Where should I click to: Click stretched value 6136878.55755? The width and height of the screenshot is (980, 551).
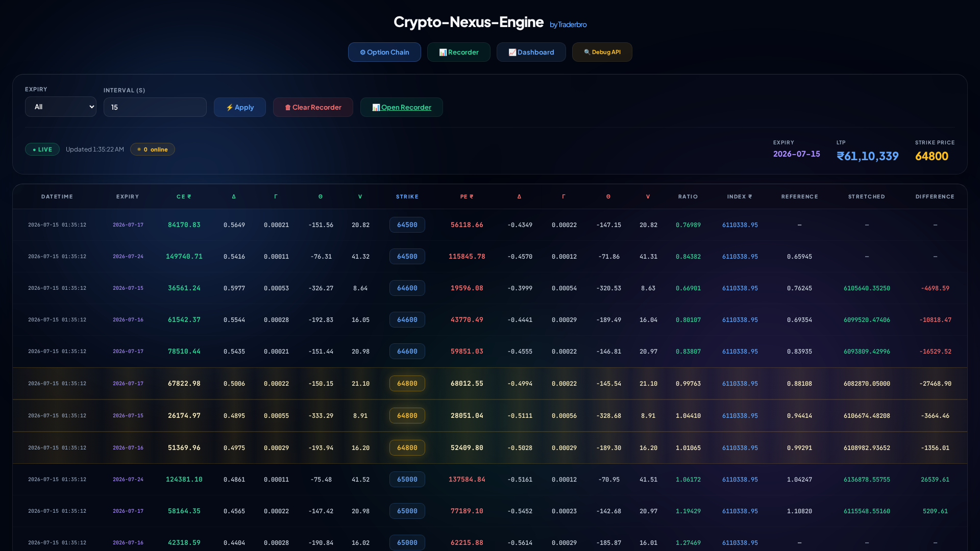click(x=867, y=480)
